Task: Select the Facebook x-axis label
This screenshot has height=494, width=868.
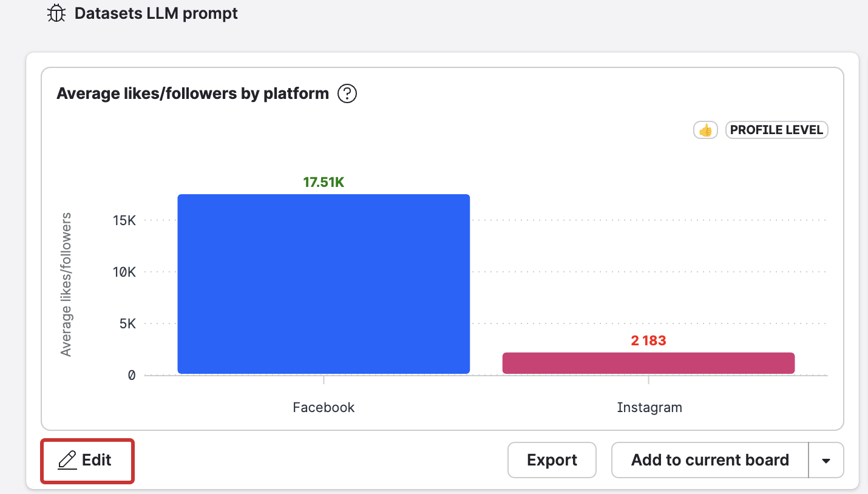Action: [x=324, y=407]
